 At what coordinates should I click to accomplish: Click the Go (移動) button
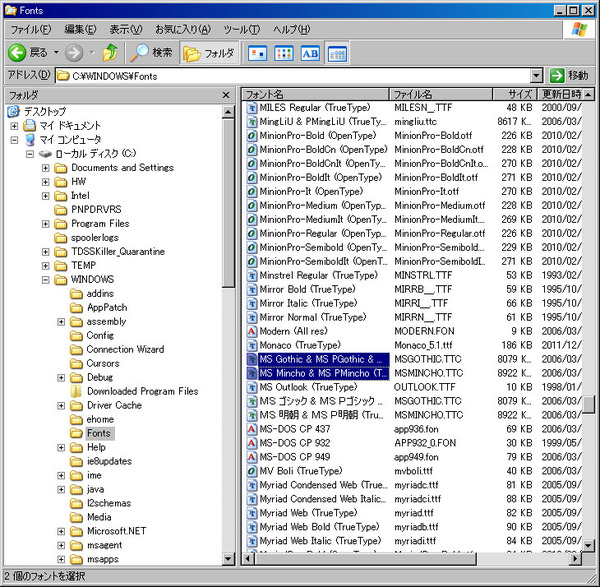[x=570, y=75]
